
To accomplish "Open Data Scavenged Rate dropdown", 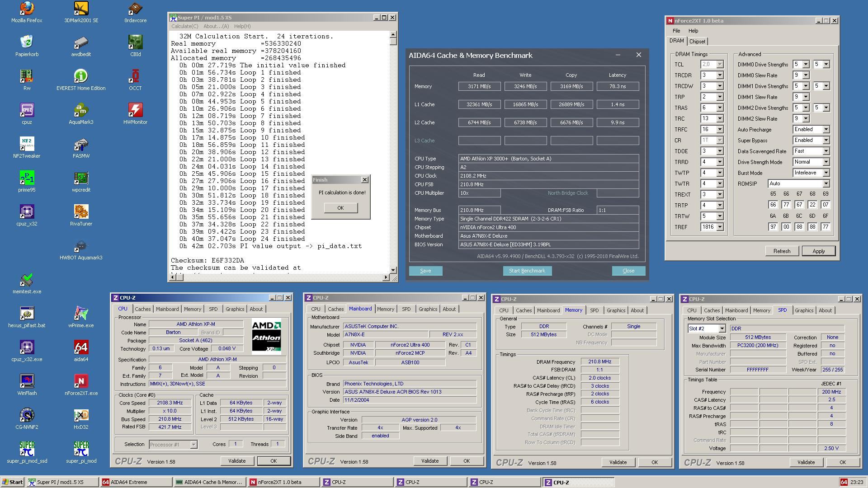I will [x=826, y=151].
